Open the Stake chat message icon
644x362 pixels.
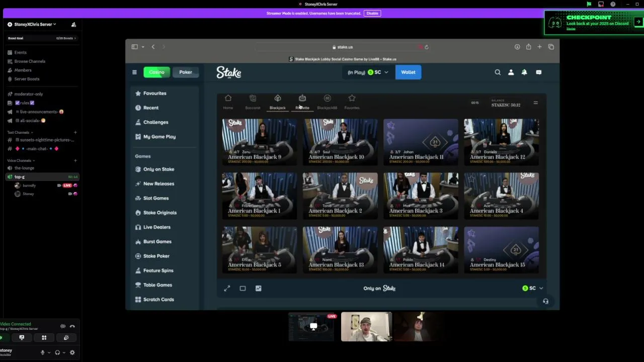[538, 72]
